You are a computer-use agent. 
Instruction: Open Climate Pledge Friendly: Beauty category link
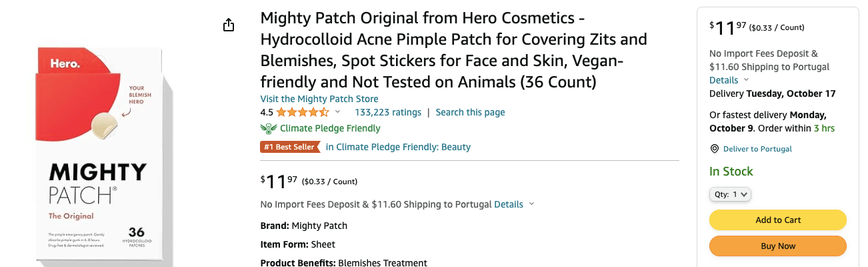[398, 147]
